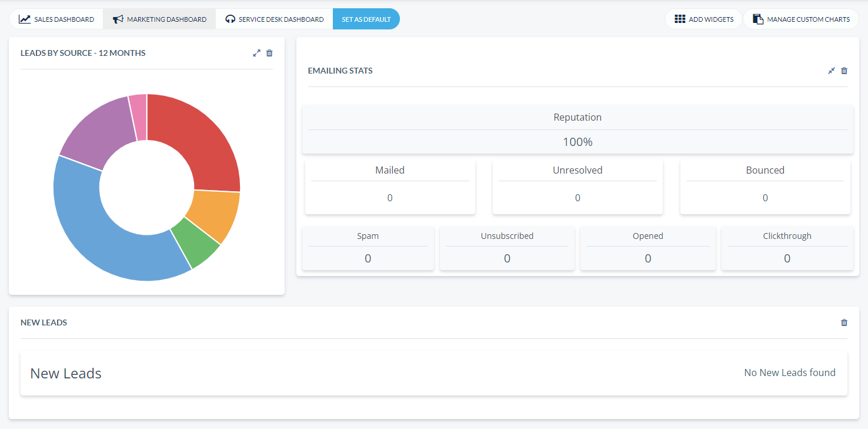
Task: Click Set as Default button
Action: point(366,19)
